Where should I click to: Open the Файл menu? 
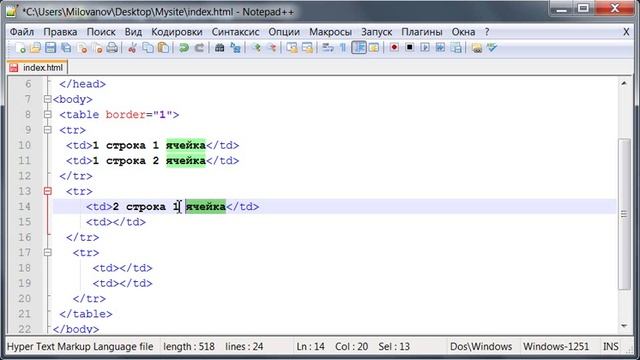point(22,32)
